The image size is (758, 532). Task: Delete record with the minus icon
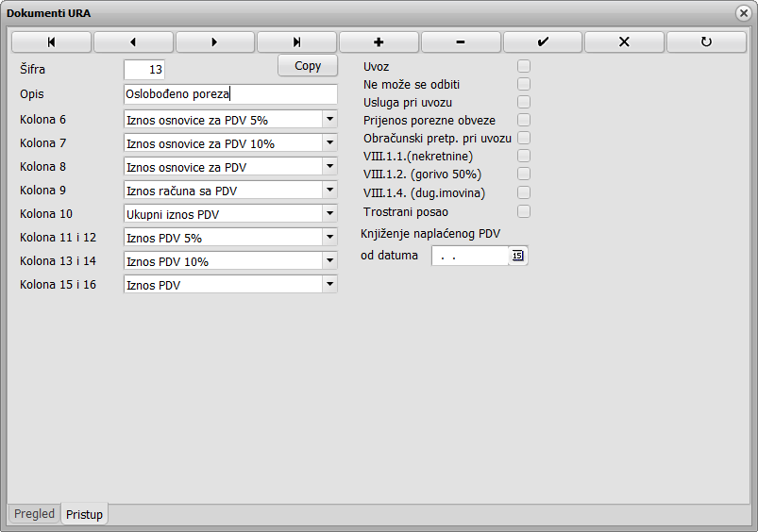[461, 42]
